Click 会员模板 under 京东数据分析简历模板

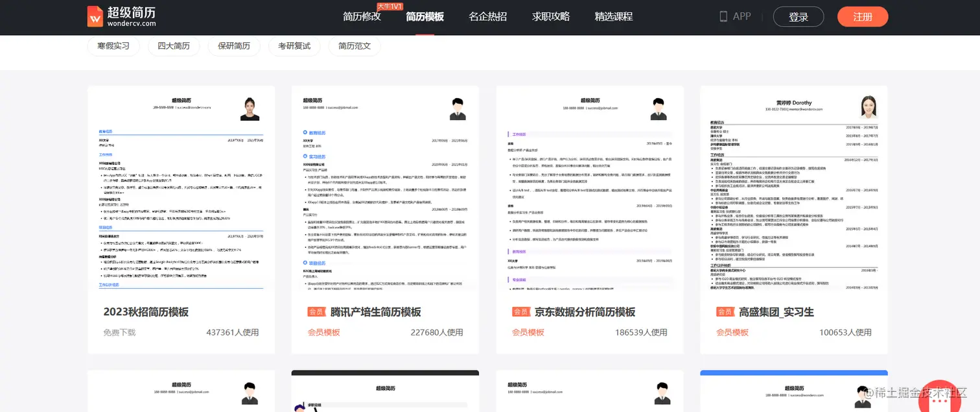[x=528, y=332]
